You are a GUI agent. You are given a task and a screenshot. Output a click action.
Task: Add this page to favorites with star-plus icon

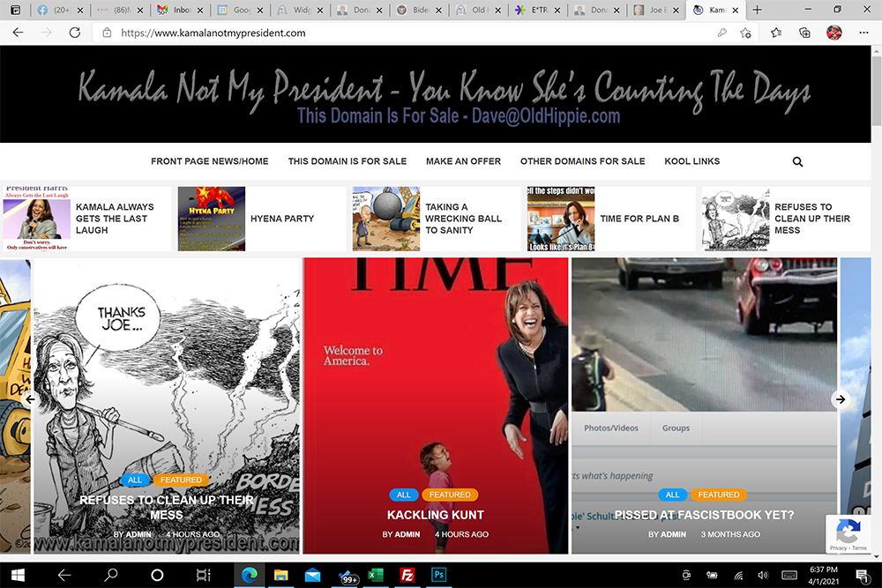[746, 33]
